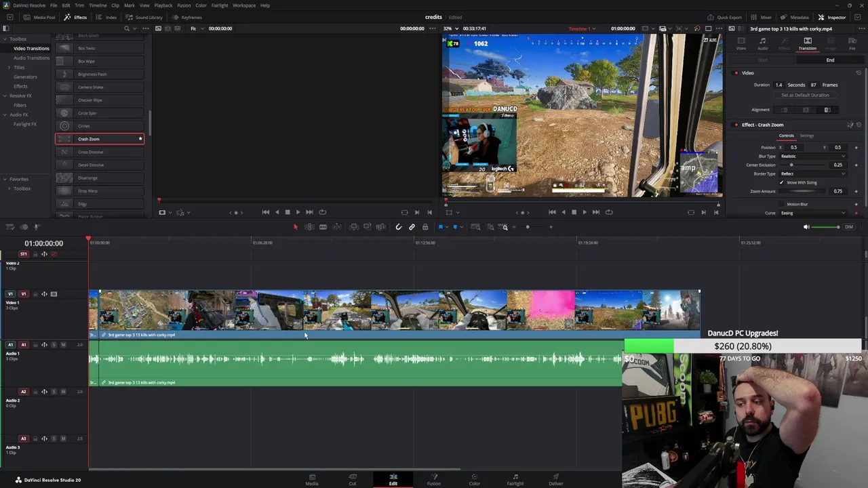This screenshot has height=488, width=868.
Task: Reset the Crash Zoom effect section
Action: click(x=859, y=125)
